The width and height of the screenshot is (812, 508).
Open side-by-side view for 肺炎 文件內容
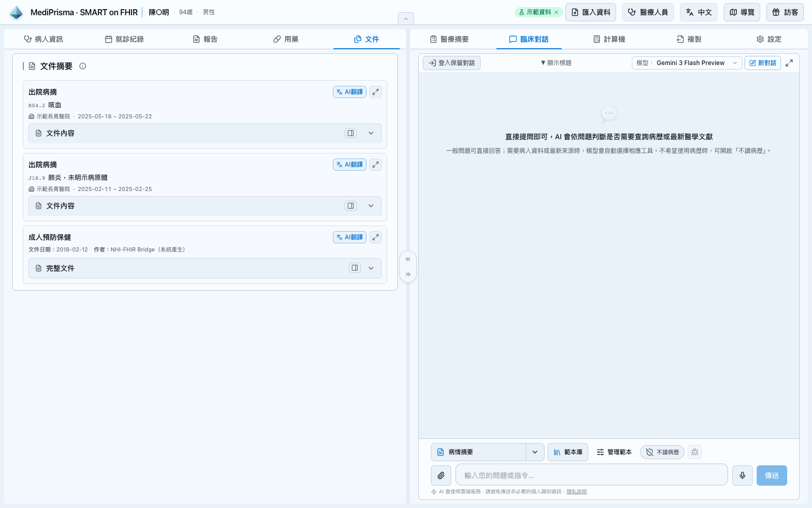tap(351, 206)
